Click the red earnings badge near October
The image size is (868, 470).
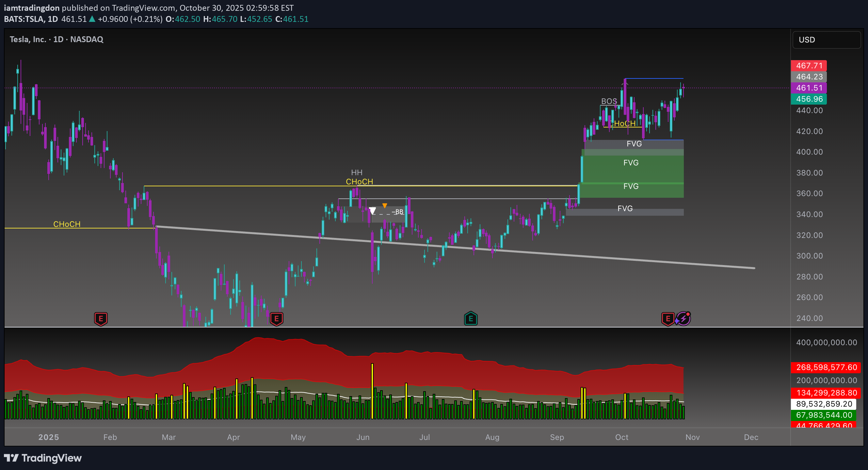[667, 318]
